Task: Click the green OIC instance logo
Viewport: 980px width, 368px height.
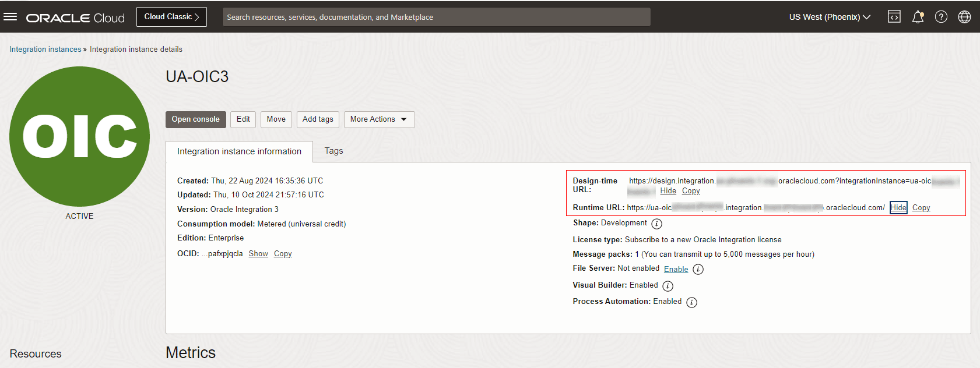Action: (79, 136)
